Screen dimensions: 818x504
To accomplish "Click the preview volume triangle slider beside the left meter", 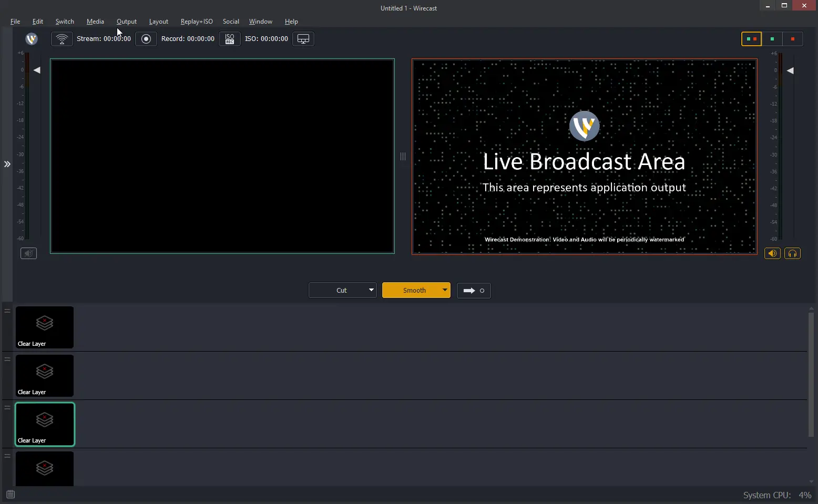I will click(37, 70).
